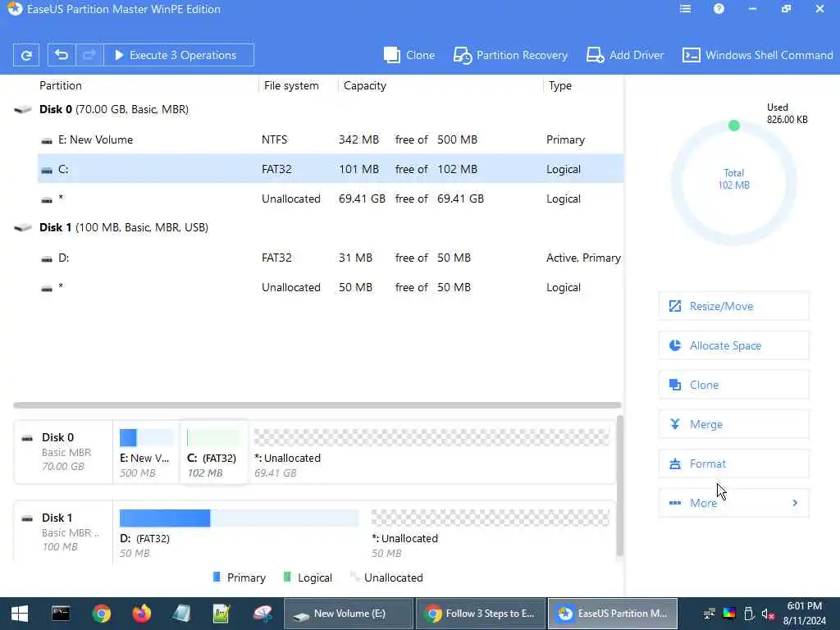Click the network icon in the system tray
This screenshot has width=840, height=630.
tap(709, 614)
